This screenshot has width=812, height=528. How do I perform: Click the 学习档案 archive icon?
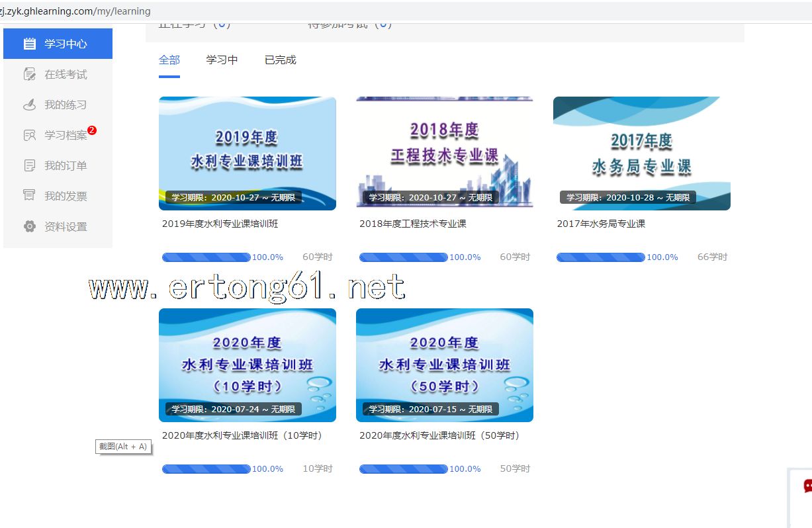tap(29, 135)
